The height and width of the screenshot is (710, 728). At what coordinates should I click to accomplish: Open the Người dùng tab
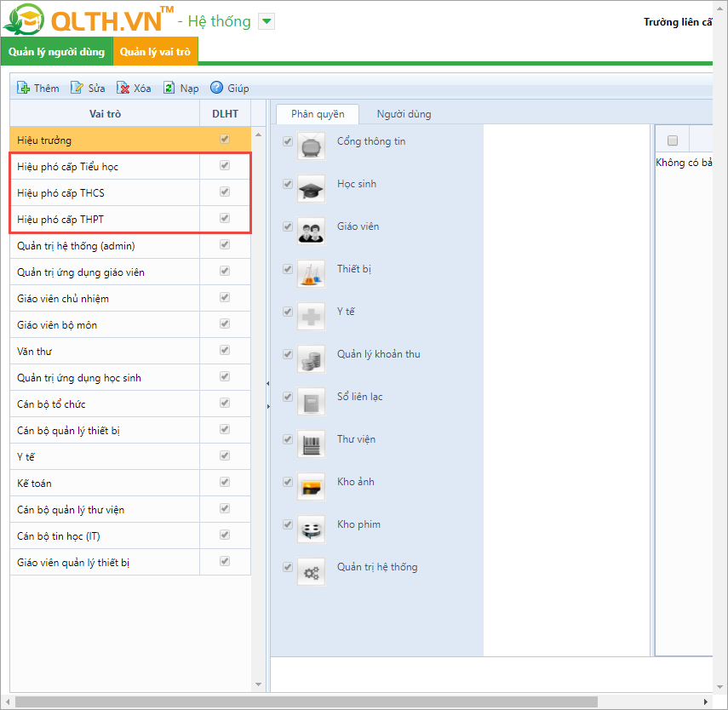[x=404, y=114]
